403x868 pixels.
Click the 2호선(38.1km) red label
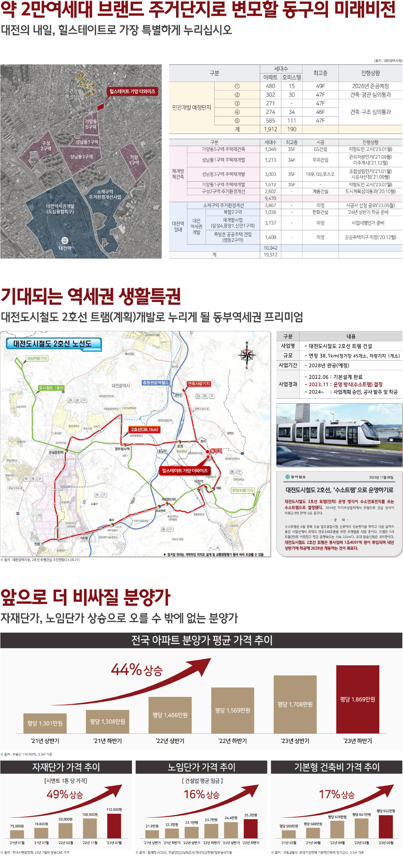click(144, 430)
